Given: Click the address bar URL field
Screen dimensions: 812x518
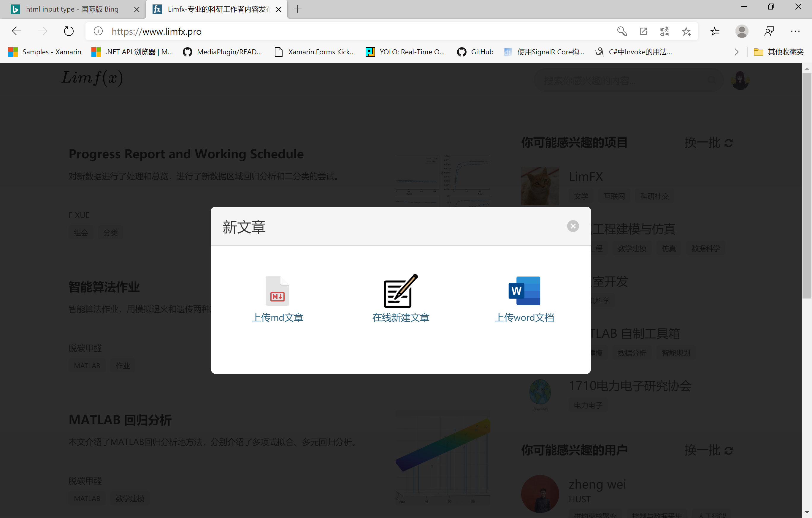Looking at the screenshot, I should click(337, 31).
